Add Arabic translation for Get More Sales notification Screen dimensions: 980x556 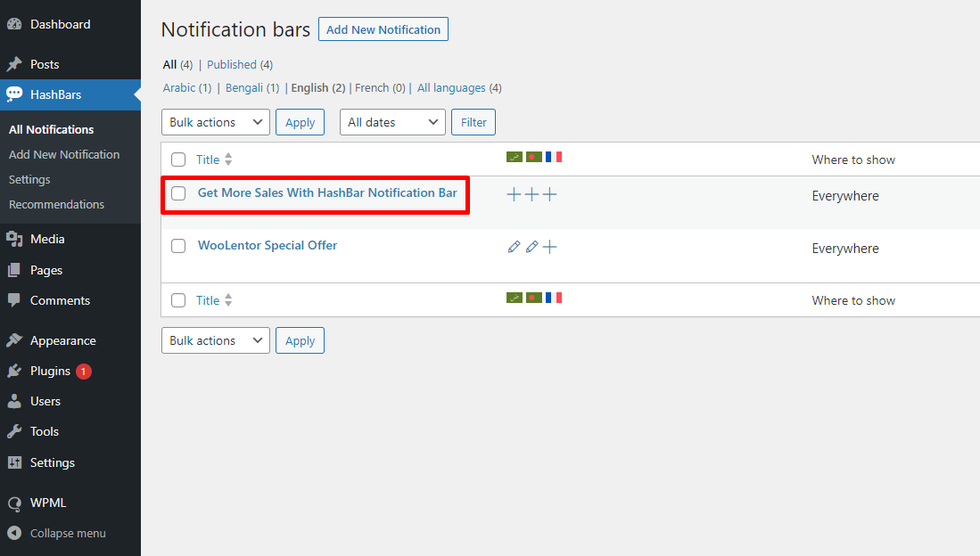[513, 194]
